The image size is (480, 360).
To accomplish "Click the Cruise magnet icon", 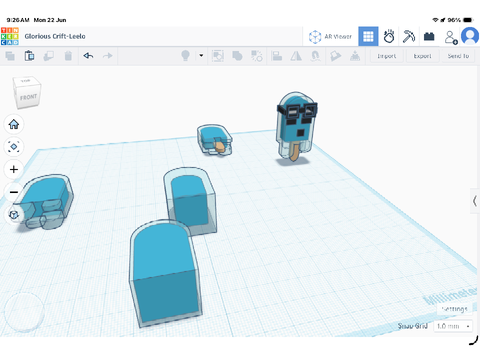I will coord(315,56).
